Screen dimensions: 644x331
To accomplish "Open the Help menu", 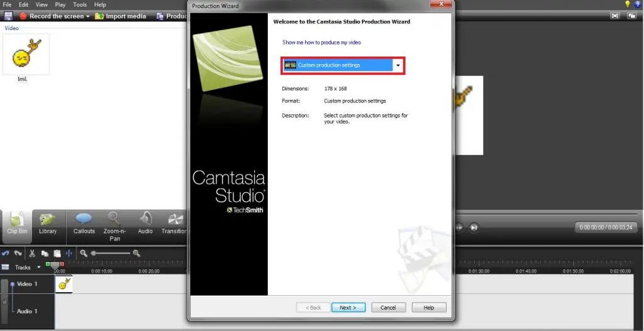I will [100, 4].
